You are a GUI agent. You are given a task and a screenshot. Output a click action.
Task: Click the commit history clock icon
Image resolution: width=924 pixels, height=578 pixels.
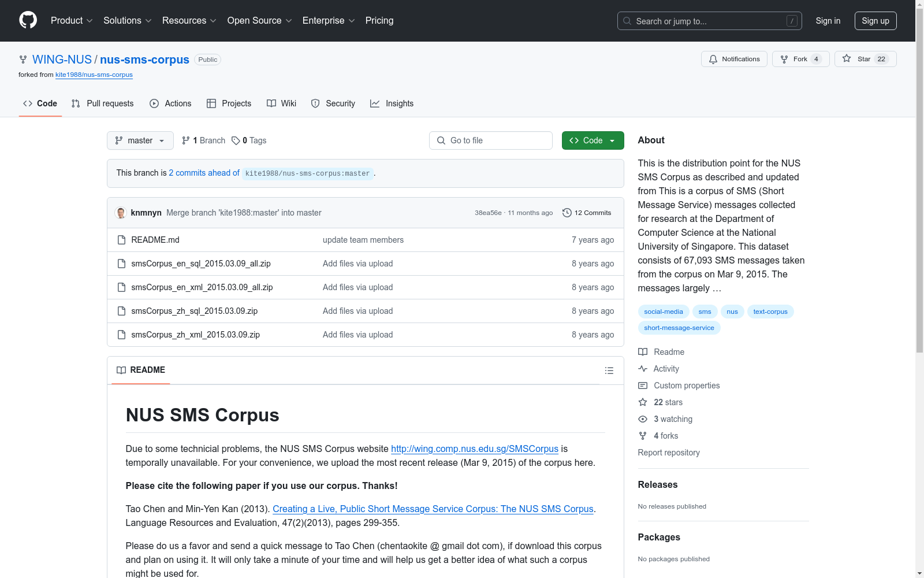(567, 213)
